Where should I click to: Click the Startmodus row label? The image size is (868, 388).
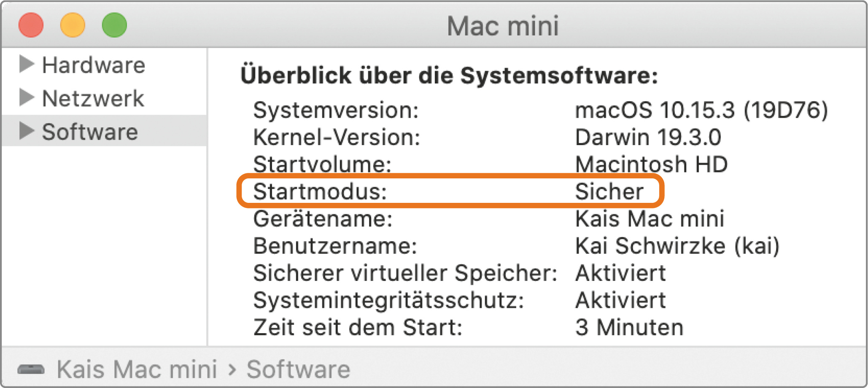[320, 191]
